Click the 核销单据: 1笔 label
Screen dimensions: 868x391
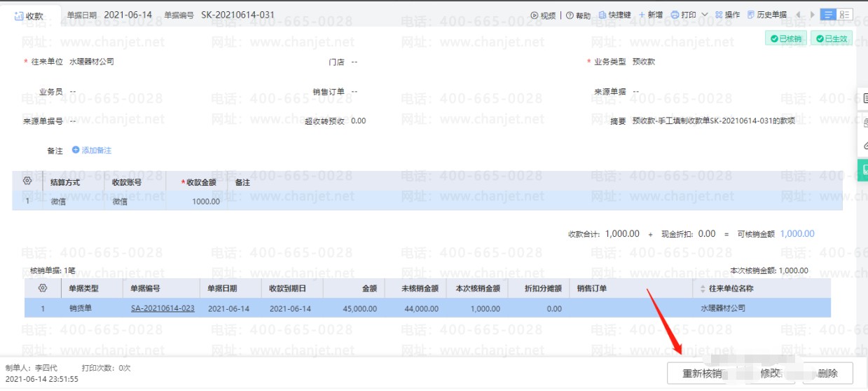pos(53,270)
